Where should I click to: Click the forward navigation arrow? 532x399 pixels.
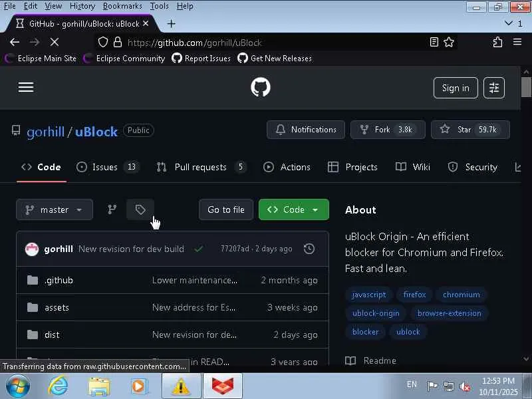pos(35,42)
